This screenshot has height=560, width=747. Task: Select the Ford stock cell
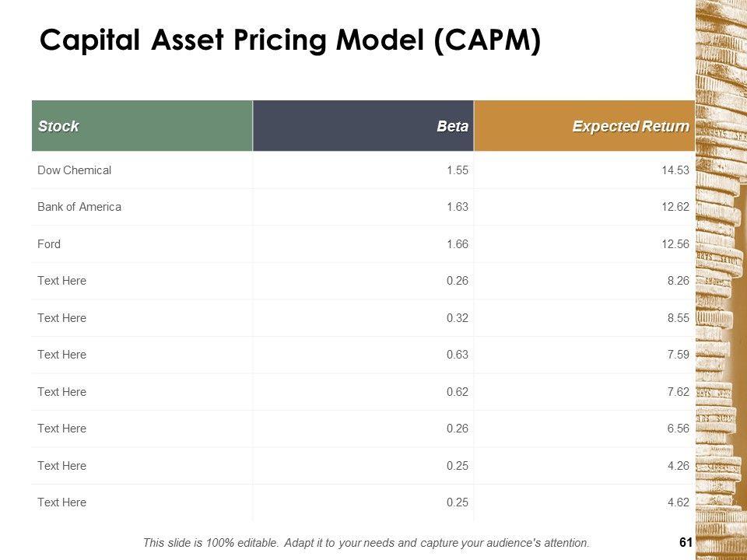49,243
